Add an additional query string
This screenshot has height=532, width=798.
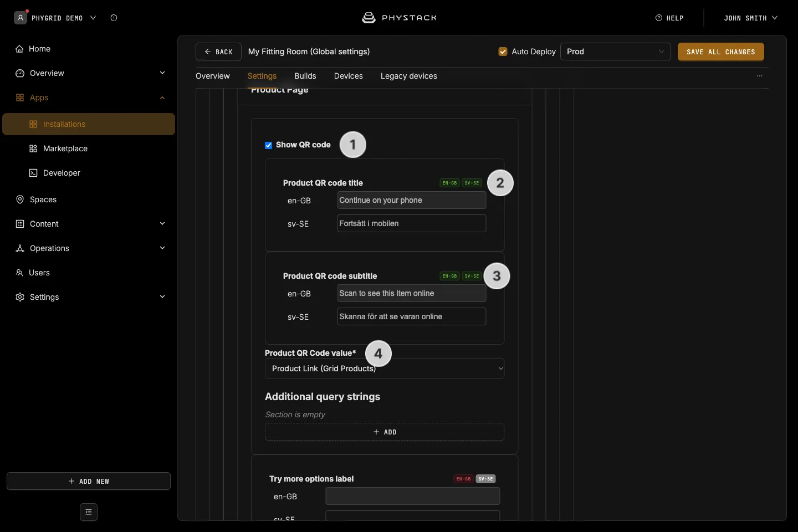pyautogui.click(x=385, y=432)
